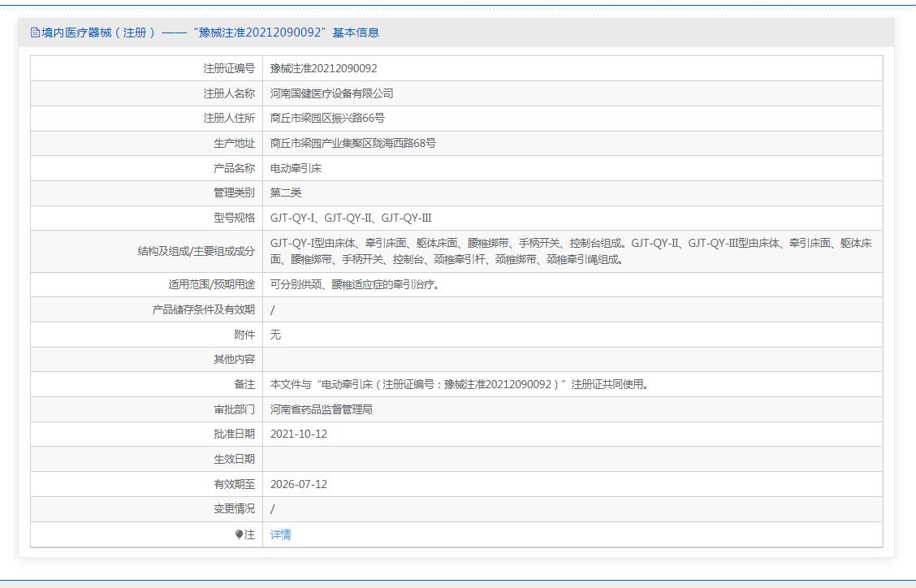
Task: Select approval department 河南省药品监督管理局
Action: point(321,409)
